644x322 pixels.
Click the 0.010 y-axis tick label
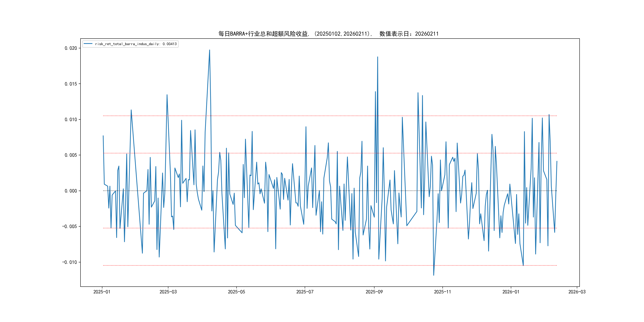[x=71, y=120]
